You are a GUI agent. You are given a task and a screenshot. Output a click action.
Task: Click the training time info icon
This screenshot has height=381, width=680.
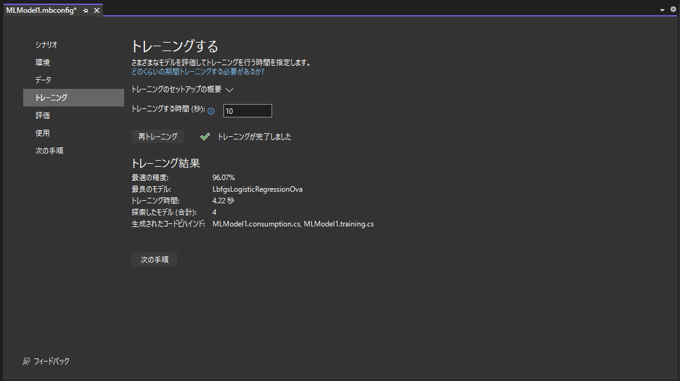click(211, 111)
